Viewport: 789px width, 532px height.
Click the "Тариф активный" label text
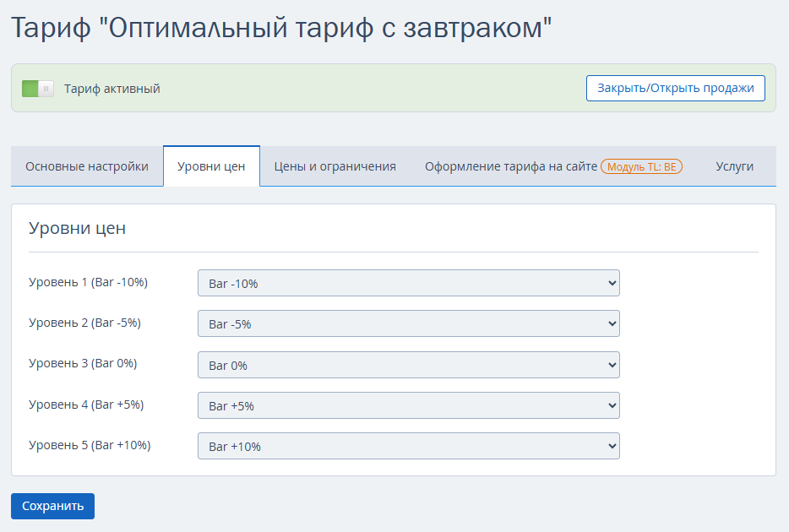(x=112, y=89)
